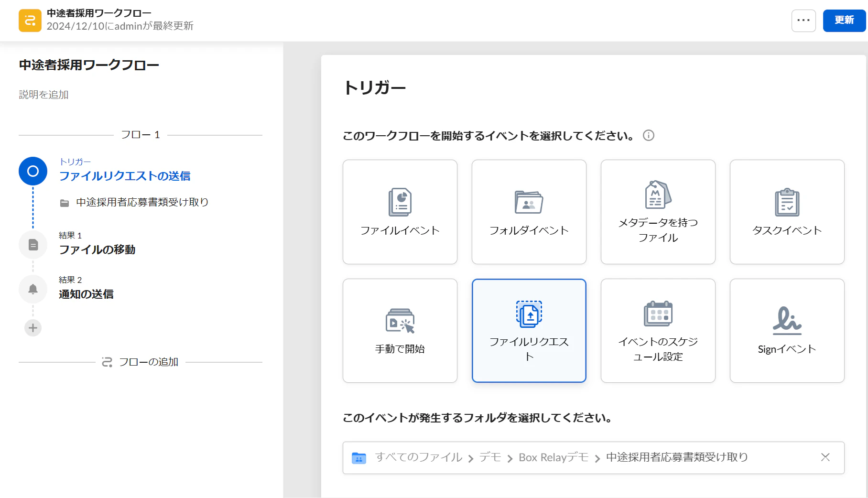
Task: Click the 結果 2 label
Action: (x=70, y=280)
